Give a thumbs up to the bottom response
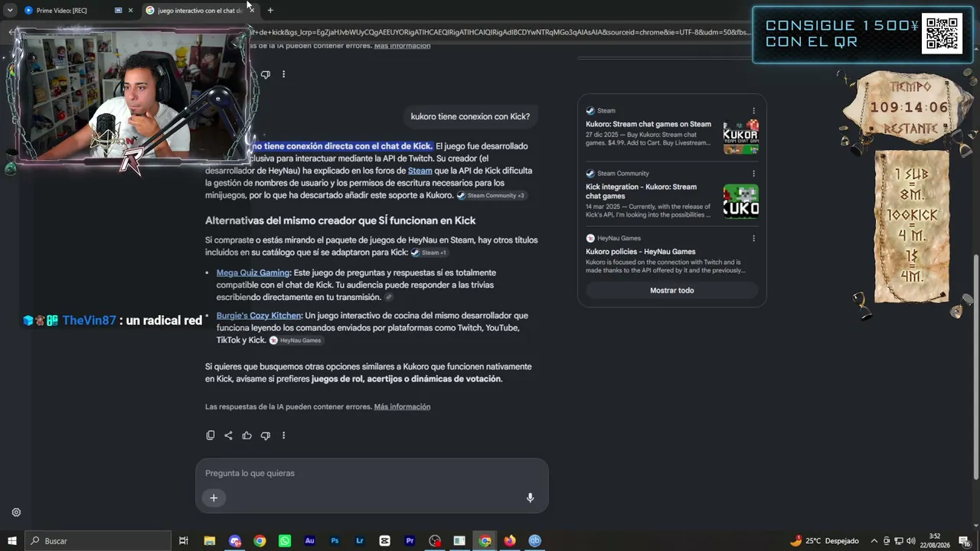This screenshot has width=980, height=551. [247, 435]
